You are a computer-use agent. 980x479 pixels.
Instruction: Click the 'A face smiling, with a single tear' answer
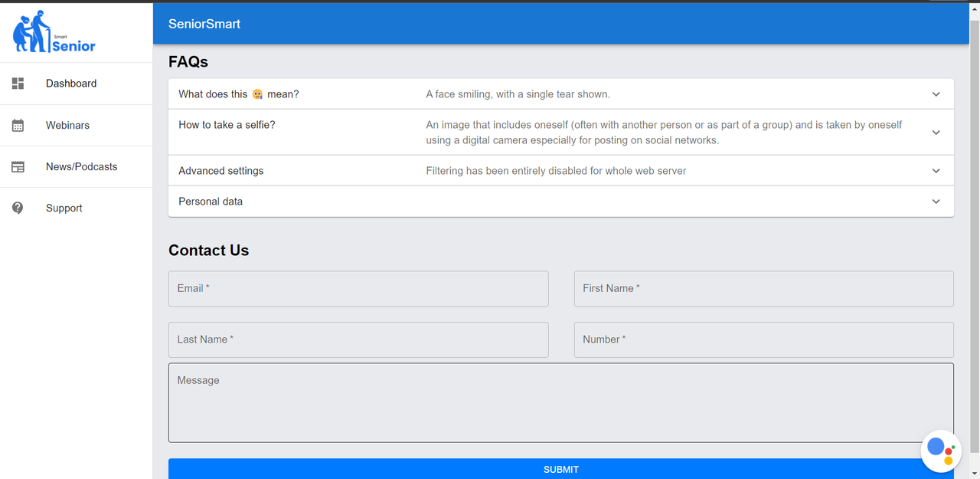pos(518,94)
